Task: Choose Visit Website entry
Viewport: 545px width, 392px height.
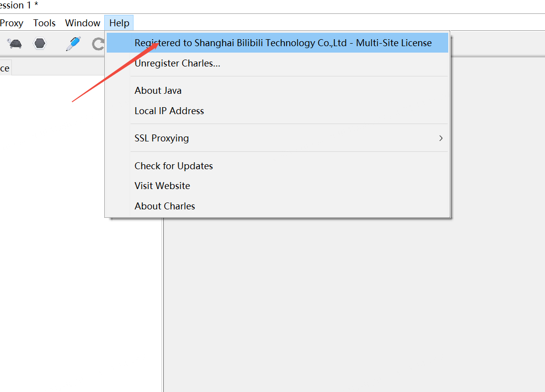Action: [277, 186]
